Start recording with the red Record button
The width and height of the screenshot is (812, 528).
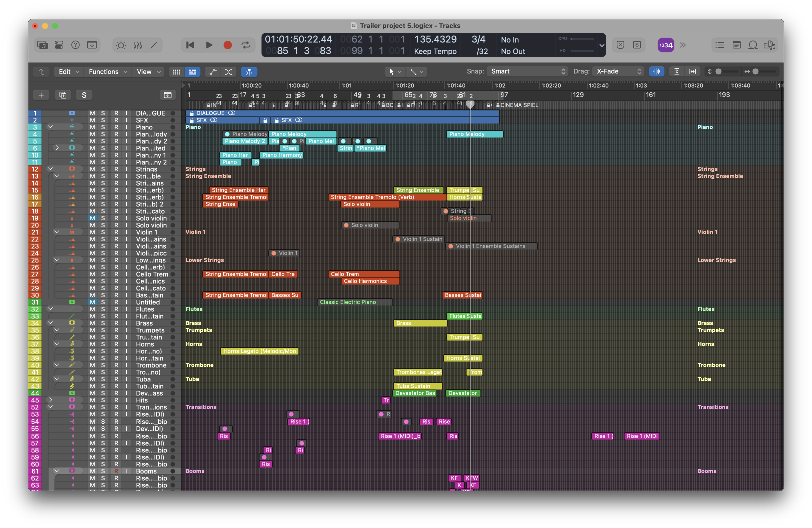(227, 45)
